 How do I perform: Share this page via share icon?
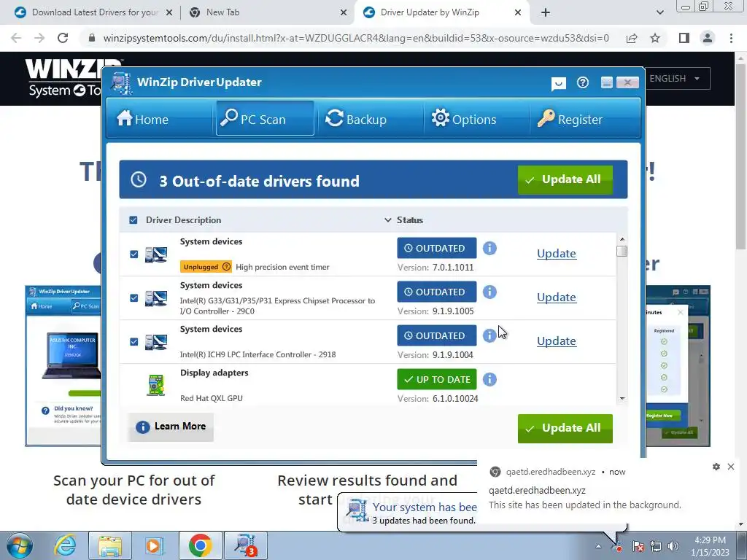pyautogui.click(x=632, y=38)
